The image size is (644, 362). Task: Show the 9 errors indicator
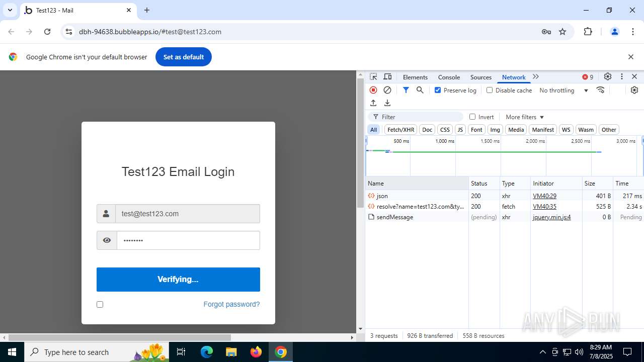[x=588, y=77]
